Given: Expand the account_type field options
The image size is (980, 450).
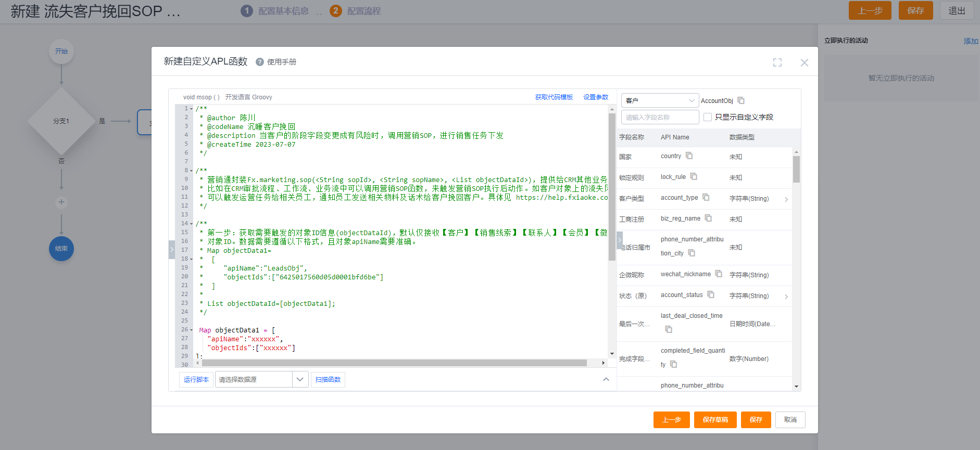Looking at the screenshot, I should [786, 199].
